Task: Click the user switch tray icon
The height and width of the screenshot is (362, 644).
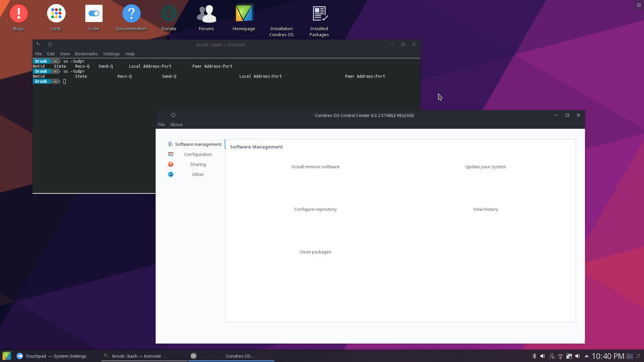Action: pos(551,356)
